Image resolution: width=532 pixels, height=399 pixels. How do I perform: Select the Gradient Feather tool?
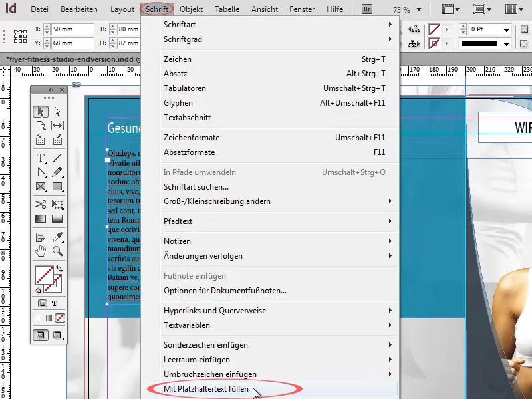click(x=57, y=219)
